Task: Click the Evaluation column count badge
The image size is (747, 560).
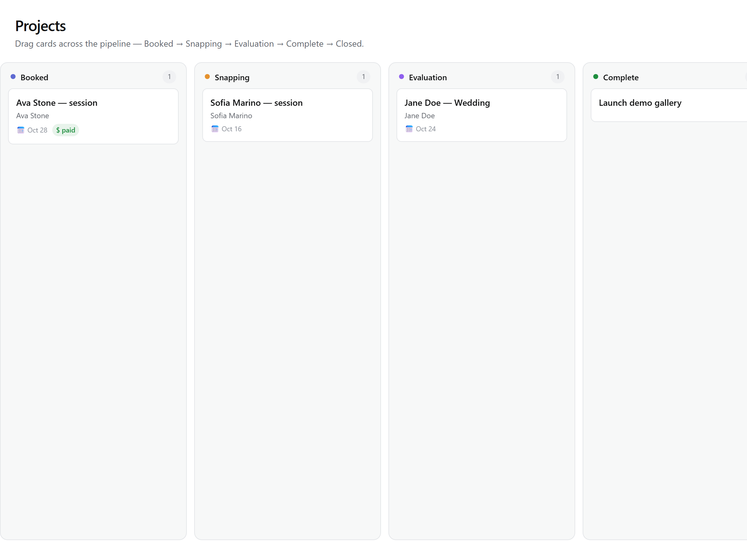Action: coord(557,77)
